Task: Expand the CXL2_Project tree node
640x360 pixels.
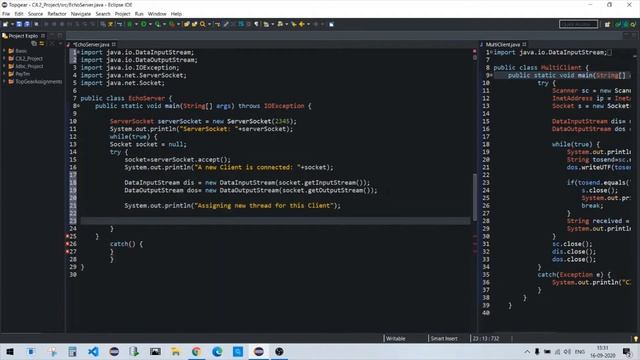Action: coord(4,58)
